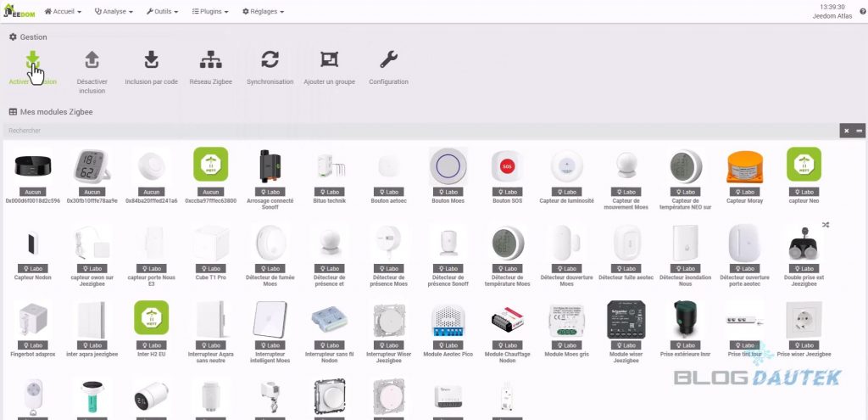Open the Réglages menu

(x=263, y=12)
